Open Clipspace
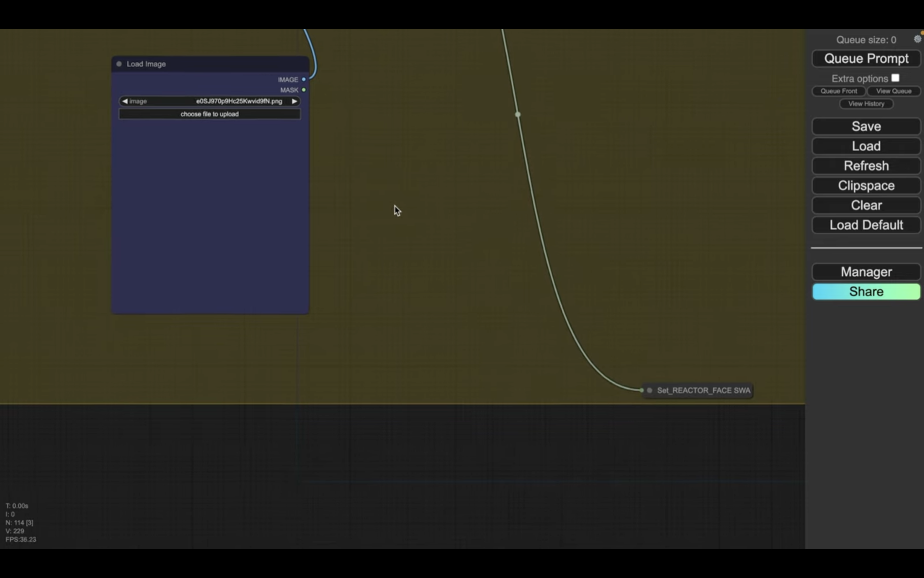924x578 pixels. [x=866, y=186]
